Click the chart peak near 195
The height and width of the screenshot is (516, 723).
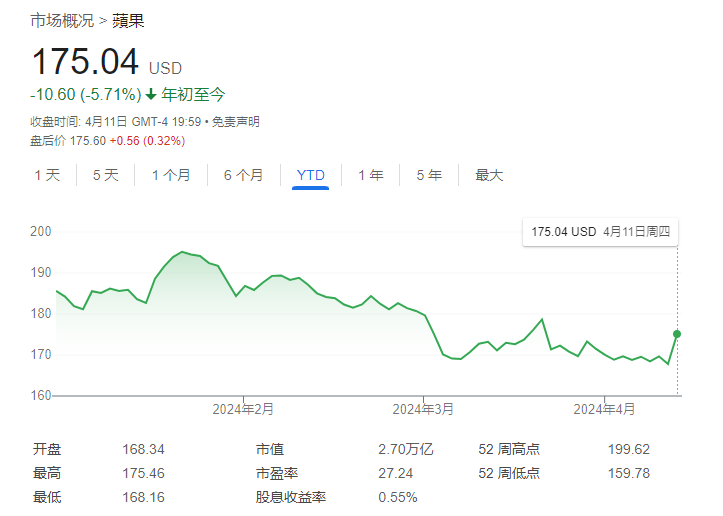(181, 252)
